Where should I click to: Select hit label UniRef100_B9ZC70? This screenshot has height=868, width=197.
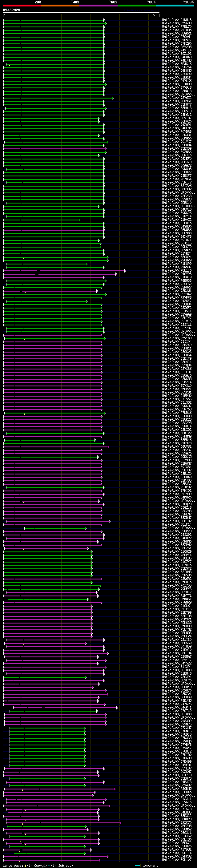[x=177, y=822]
